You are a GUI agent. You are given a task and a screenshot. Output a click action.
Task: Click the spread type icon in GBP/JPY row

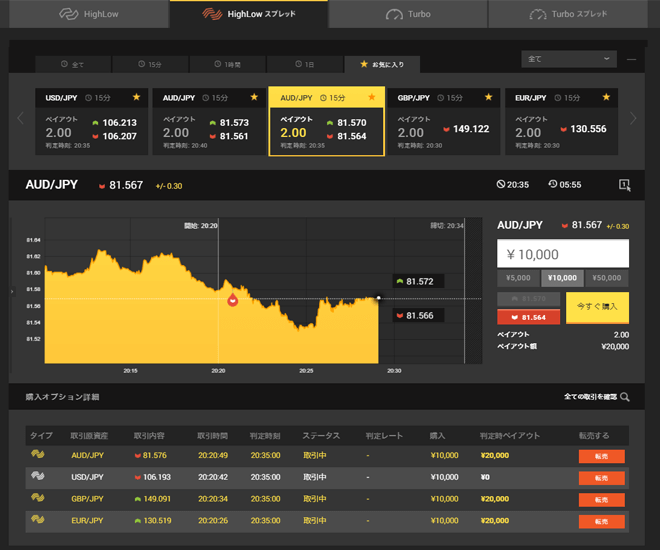coord(37,498)
